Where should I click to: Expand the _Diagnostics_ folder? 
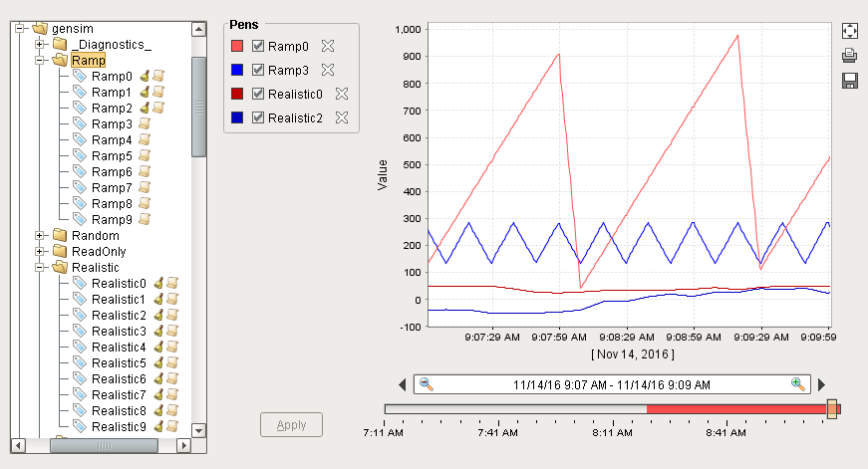(x=40, y=45)
